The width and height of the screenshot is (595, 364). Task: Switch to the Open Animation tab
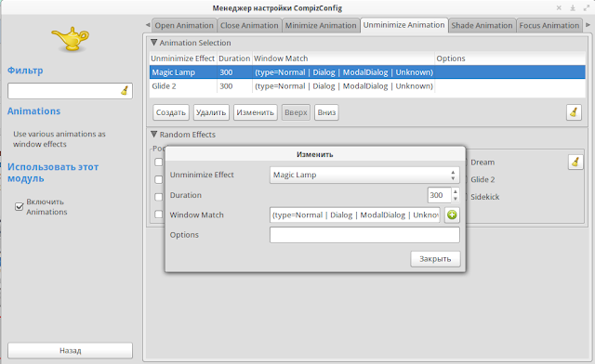(x=184, y=25)
